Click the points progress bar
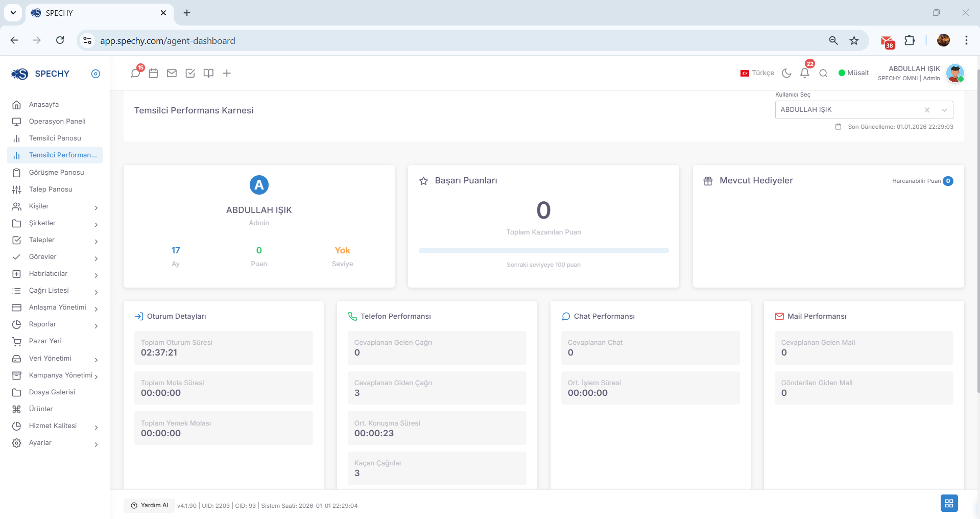 click(543, 251)
